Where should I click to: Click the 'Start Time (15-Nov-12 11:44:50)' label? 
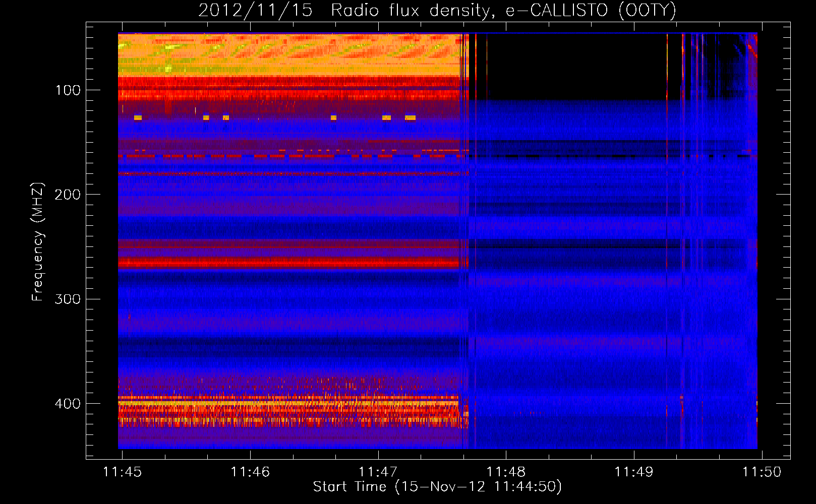tap(437, 487)
